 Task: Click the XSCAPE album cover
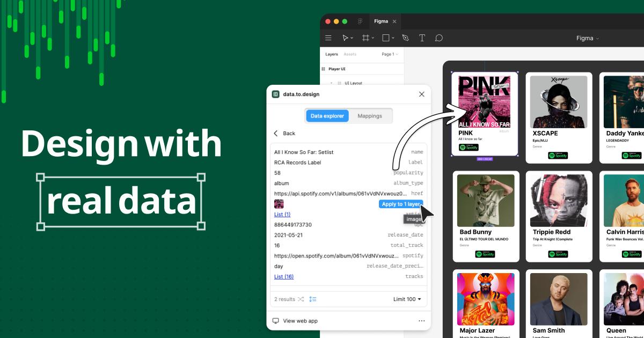coord(559,102)
